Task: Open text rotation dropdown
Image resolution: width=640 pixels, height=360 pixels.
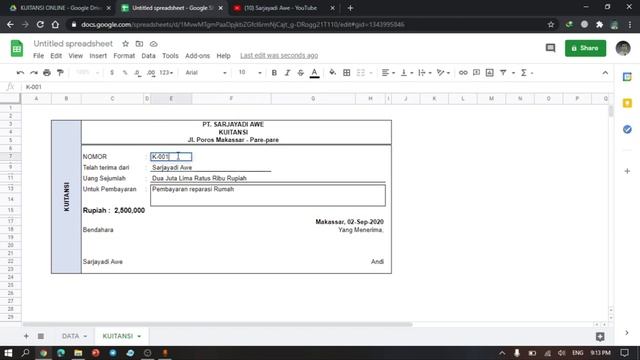Action: coord(443,73)
